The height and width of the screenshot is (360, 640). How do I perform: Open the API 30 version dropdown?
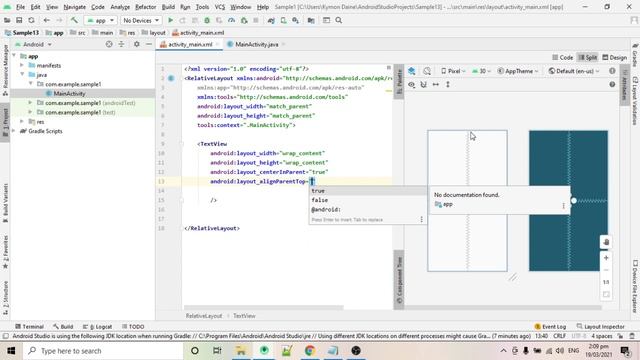tap(481, 71)
